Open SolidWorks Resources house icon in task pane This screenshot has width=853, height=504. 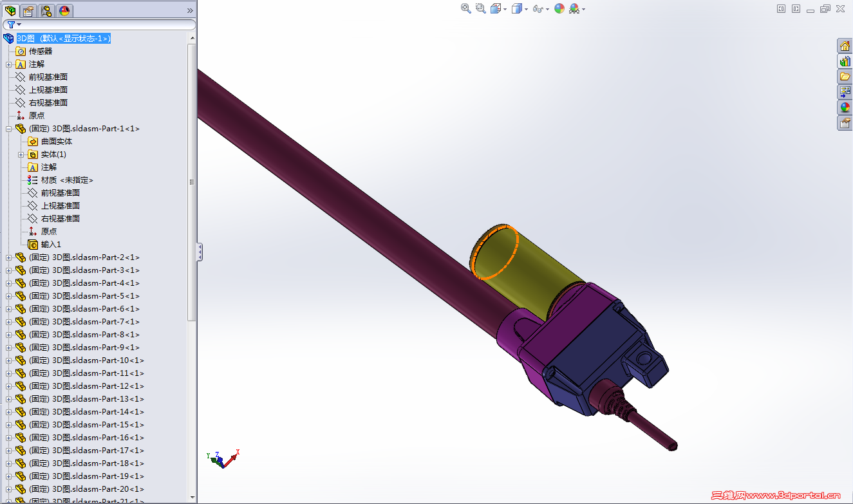coord(845,46)
